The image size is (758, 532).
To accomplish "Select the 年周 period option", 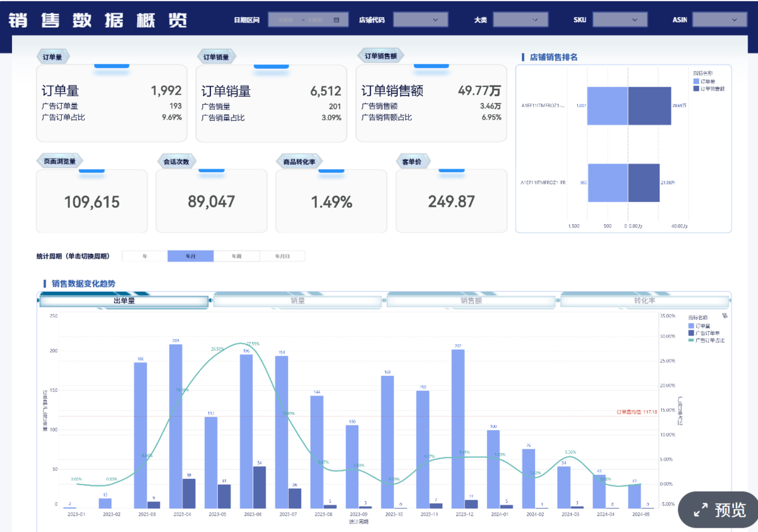I will 236,256.
